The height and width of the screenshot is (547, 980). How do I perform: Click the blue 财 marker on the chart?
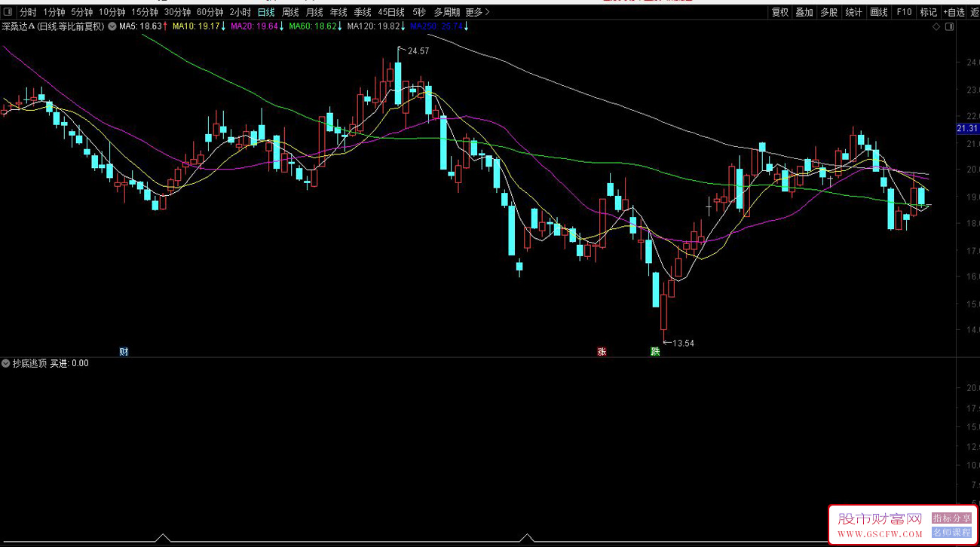(124, 351)
